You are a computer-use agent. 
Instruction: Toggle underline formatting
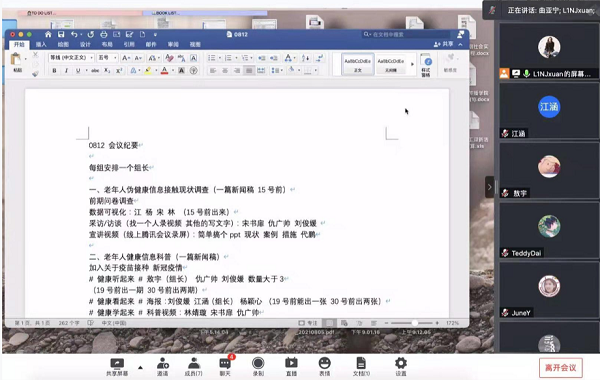tap(78, 70)
